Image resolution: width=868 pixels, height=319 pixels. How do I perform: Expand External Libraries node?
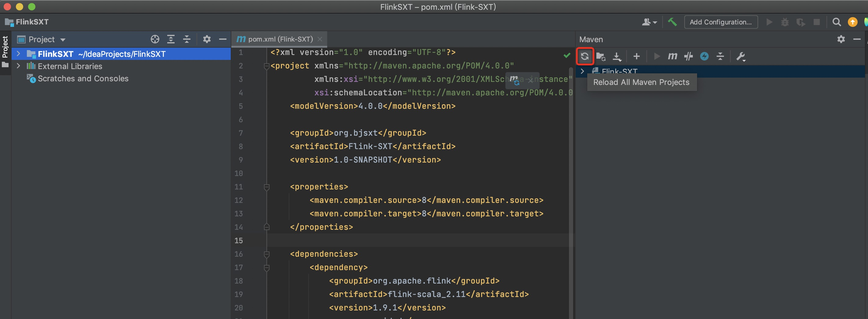coord(19,66)
